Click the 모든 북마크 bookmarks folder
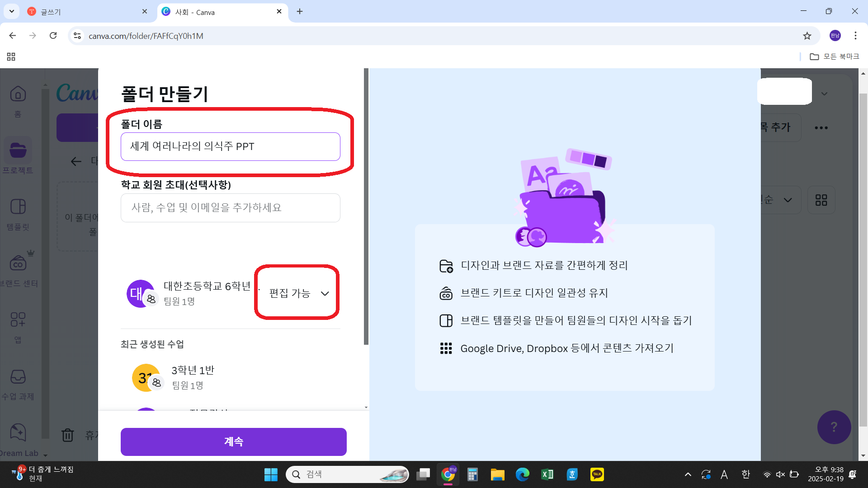The width and height of the screenshot is (868, 488). [834, 56]
